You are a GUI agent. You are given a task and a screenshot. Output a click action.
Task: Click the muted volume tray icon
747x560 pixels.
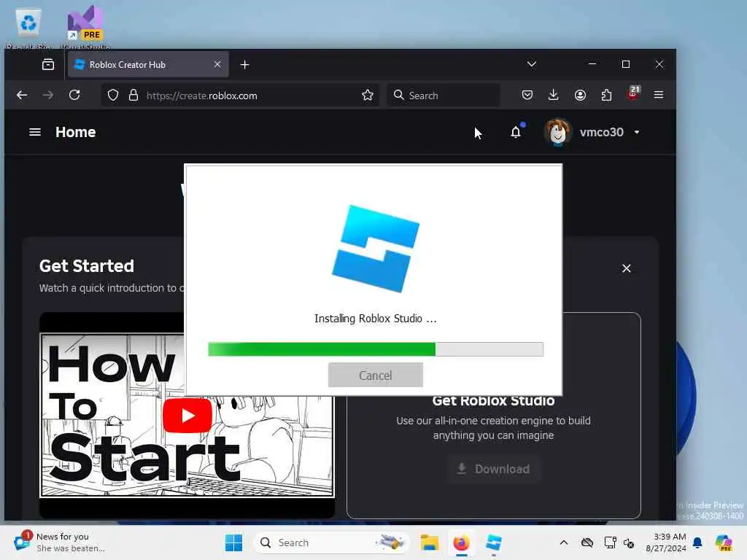pyautogui.click(x=629, y=542)
